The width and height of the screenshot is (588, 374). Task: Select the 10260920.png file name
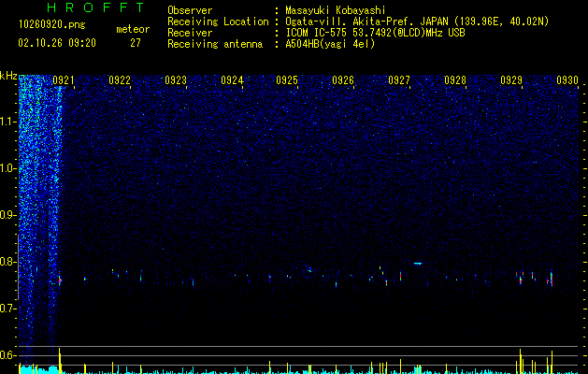click(51, 24)
